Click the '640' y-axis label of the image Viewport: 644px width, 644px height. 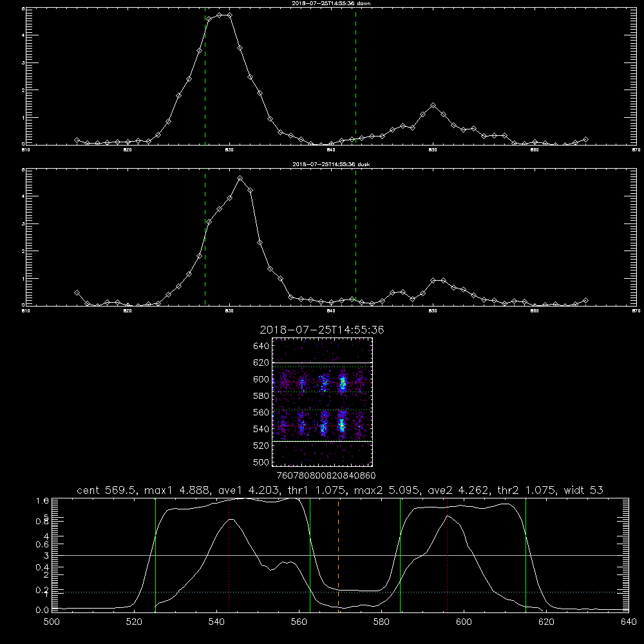(261, 346)
